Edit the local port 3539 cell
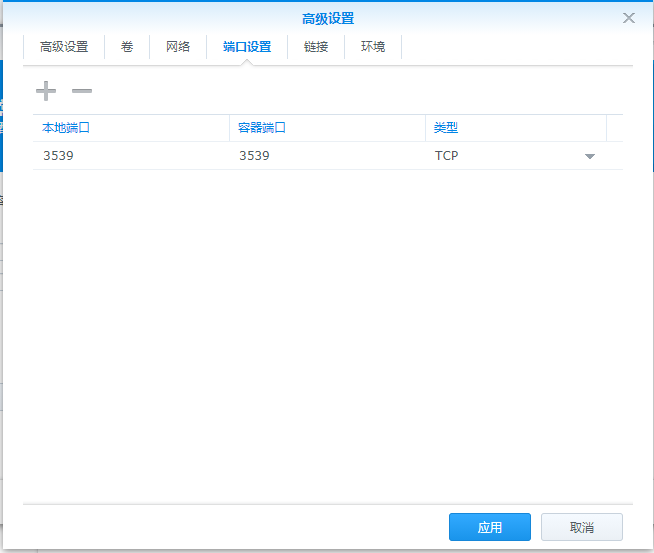Screen dimensions: 654x553 [130, 156]
